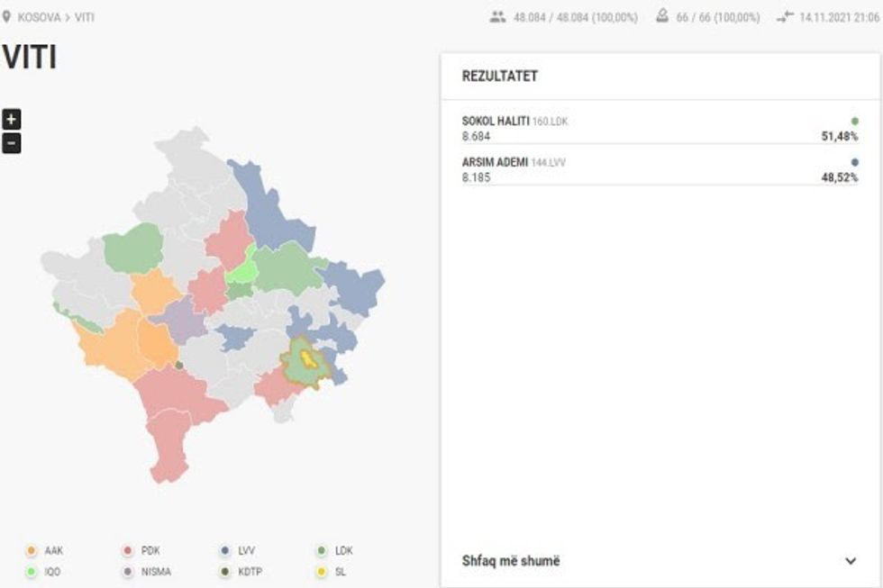This screenshot has height=588, width=883.
Task: Select LDK green legend swatch
Action: 321,550
